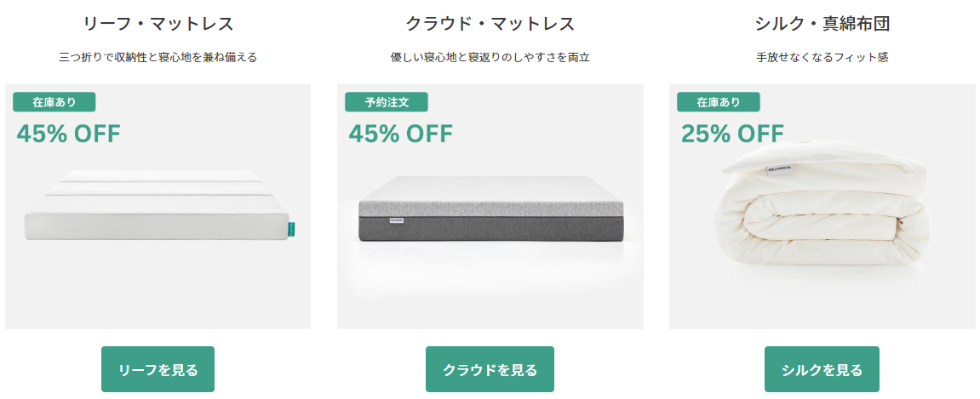Click the リーフ・マットレス heading

pyautogui.click(x=158, y=24)
